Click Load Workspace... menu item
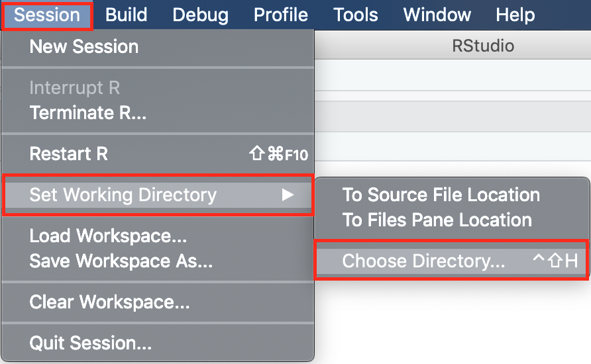591x364 pixels. pyautogui.click(x=108, y=236)
